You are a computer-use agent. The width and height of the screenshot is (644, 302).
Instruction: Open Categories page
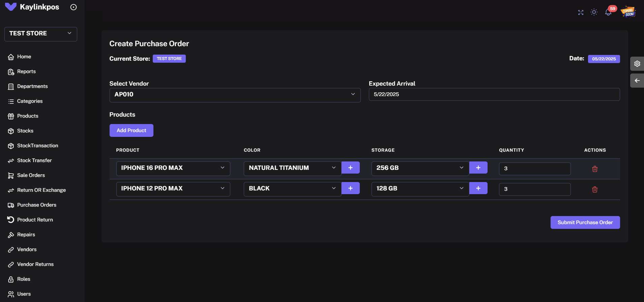(x=30, y=101)
